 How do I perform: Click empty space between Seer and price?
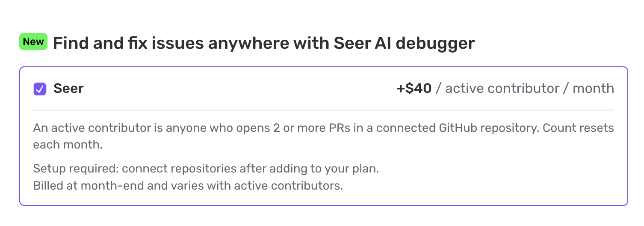(239, 89)
